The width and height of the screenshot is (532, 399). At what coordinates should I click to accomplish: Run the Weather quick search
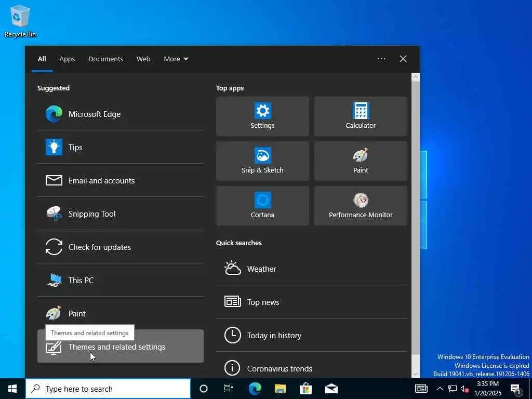(312, 269)
